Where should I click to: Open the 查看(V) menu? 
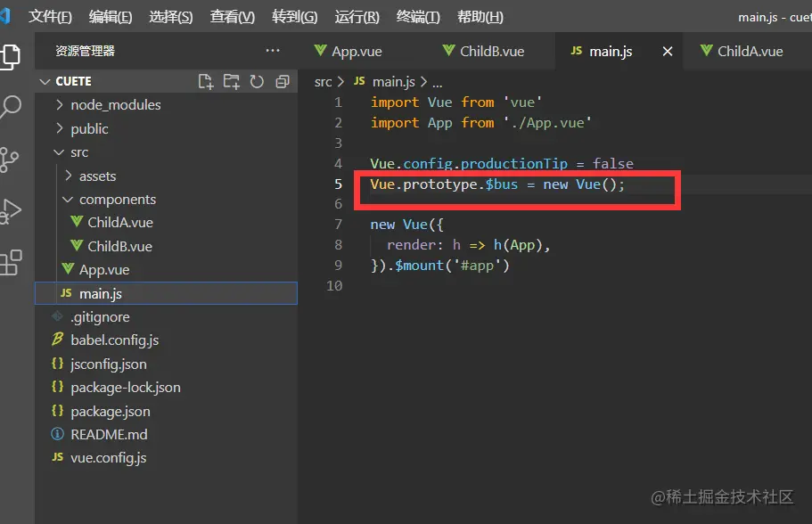click(233, 17)
